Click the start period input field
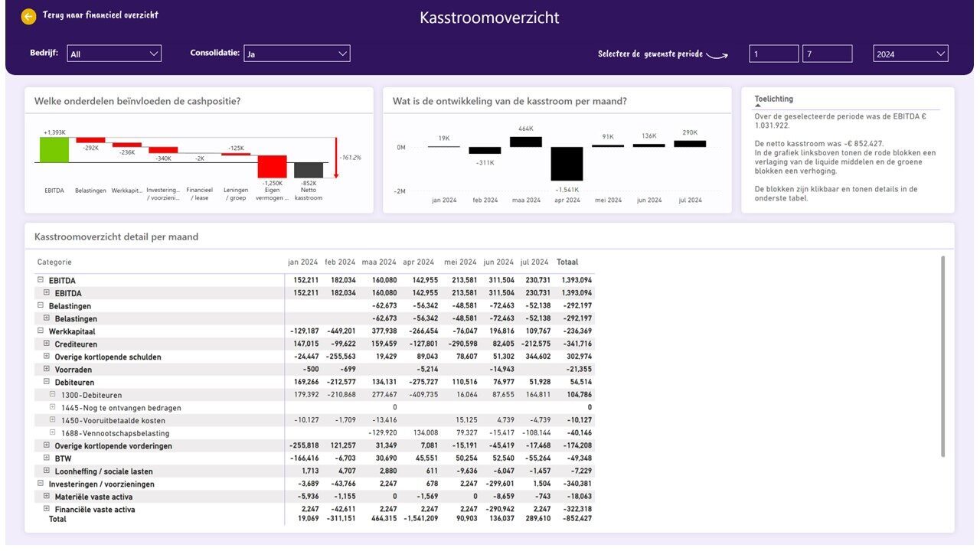The height and width of the screenshot is (551, 980). [x=774, y=54]
